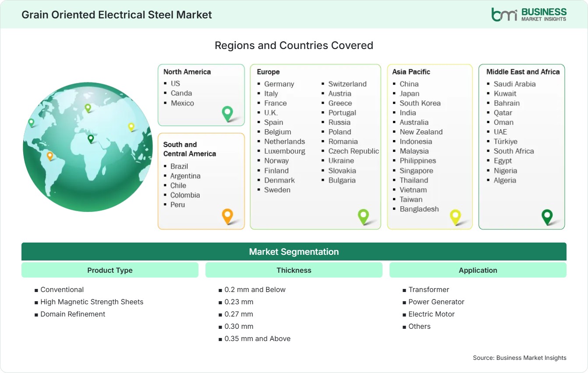Screen dimensions: 588x373
Task: Click the Regions and Countries Covered heading
Action: tap(294, 45)
